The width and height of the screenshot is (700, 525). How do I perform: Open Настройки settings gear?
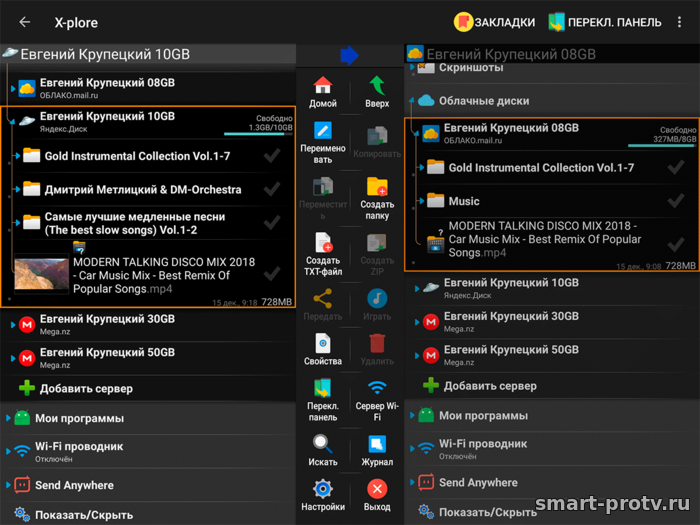pos(322,489)
